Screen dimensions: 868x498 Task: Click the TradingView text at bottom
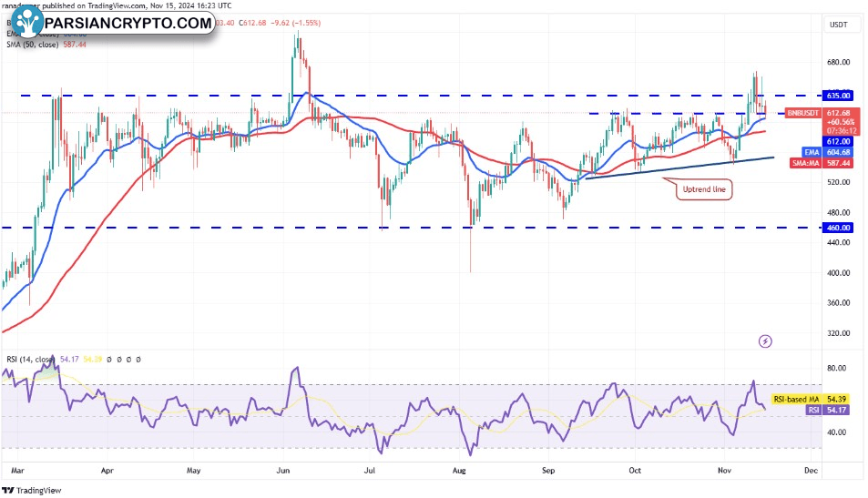tap(39, 490)
